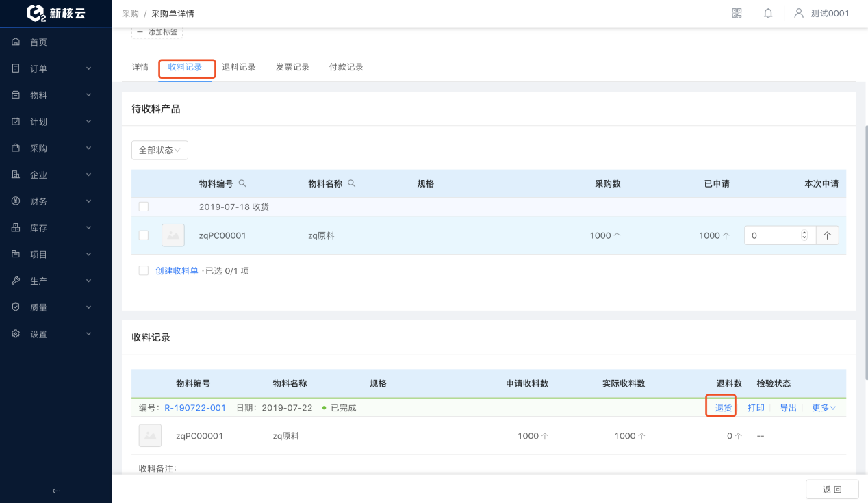The image size is (868, 503).
Task: Click the 财务 sidebar icon
Action: click(16, 201)
